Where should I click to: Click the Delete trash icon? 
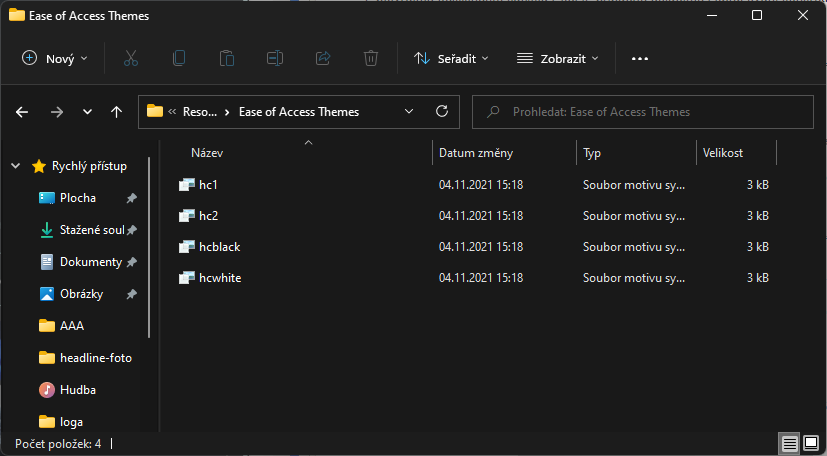pos(371,58)
